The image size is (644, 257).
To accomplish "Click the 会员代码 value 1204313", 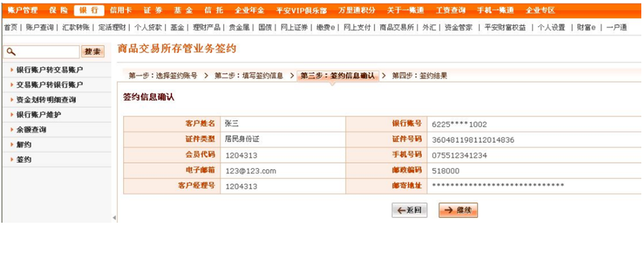I will 241,156.
